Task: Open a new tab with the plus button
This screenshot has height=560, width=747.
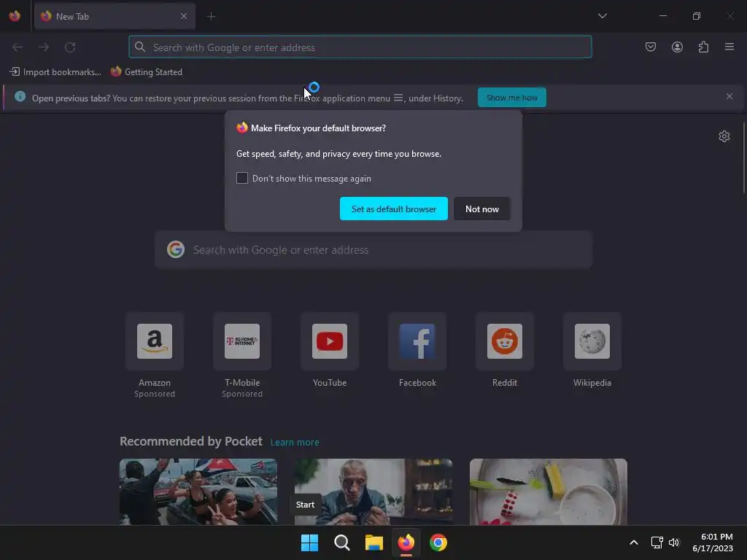Action: (211, 16)
